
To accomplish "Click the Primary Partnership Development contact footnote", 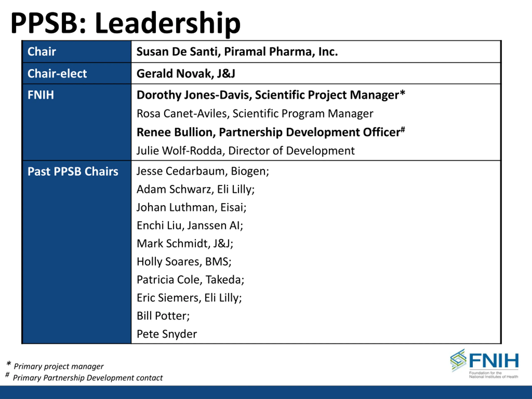I will click(x=88, y=378).
